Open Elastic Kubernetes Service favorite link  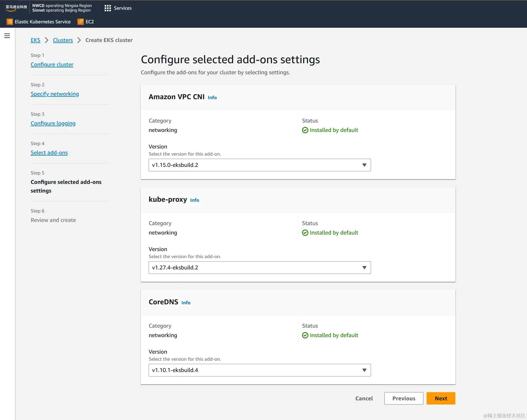pos(43,22)
